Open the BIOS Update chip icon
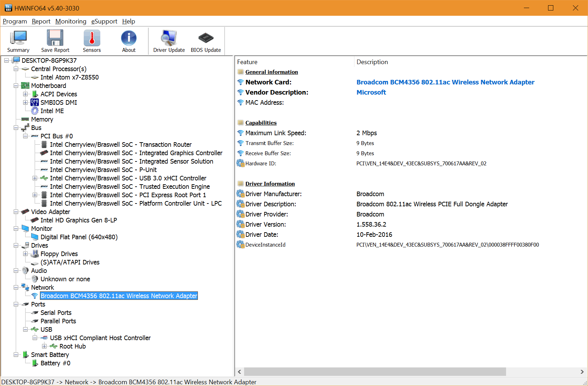Viewport: 588px width, 386px height. click(206, 37)
